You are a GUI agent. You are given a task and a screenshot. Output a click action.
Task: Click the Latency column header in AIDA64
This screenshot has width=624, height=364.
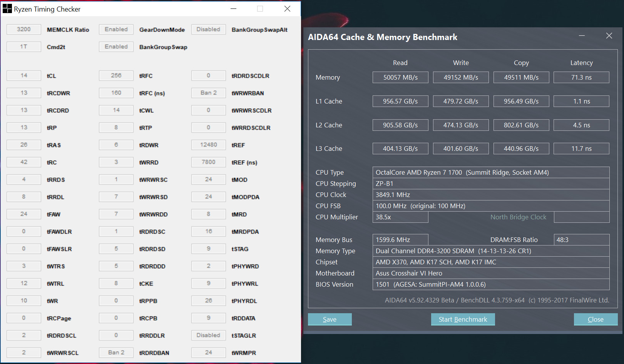pos(581,63)
